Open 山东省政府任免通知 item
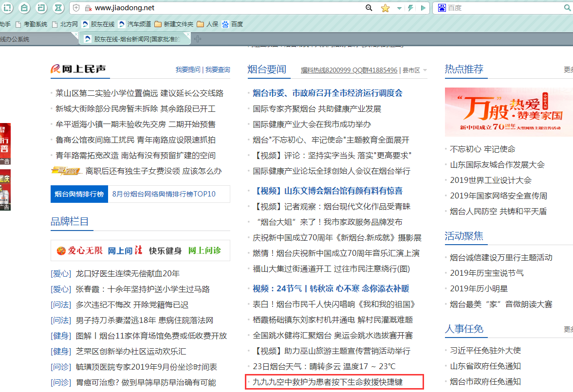Image resolution: width=573 pixels, height=392 pixels. click(485, 366)
